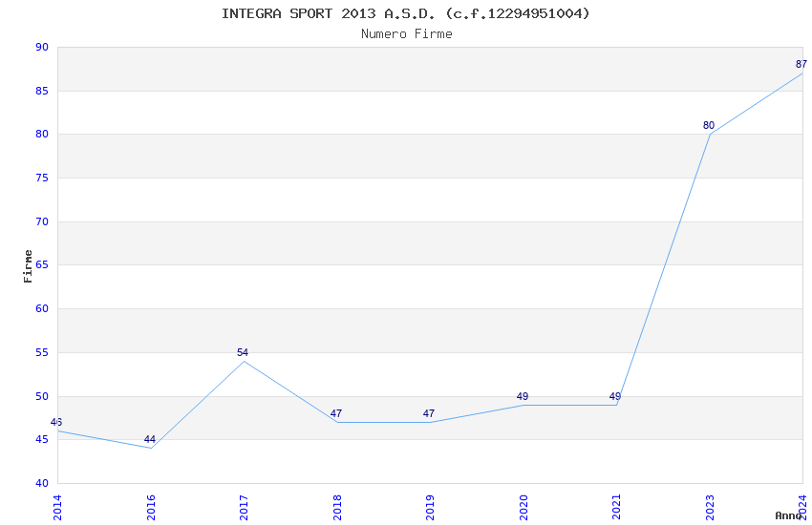This screenshot has height=525, width=812.
Task: Select x-axis year 2017
Action: point(244,508)
